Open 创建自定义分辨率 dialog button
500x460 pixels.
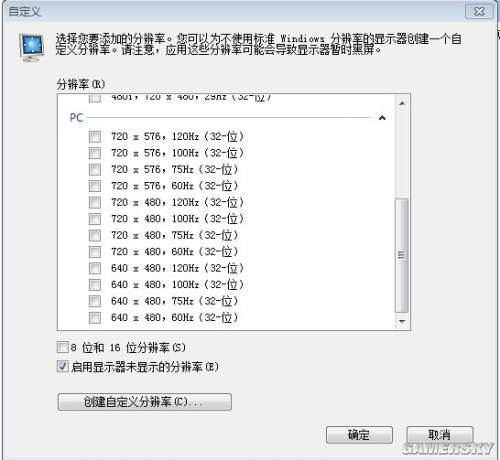(145, 402)
